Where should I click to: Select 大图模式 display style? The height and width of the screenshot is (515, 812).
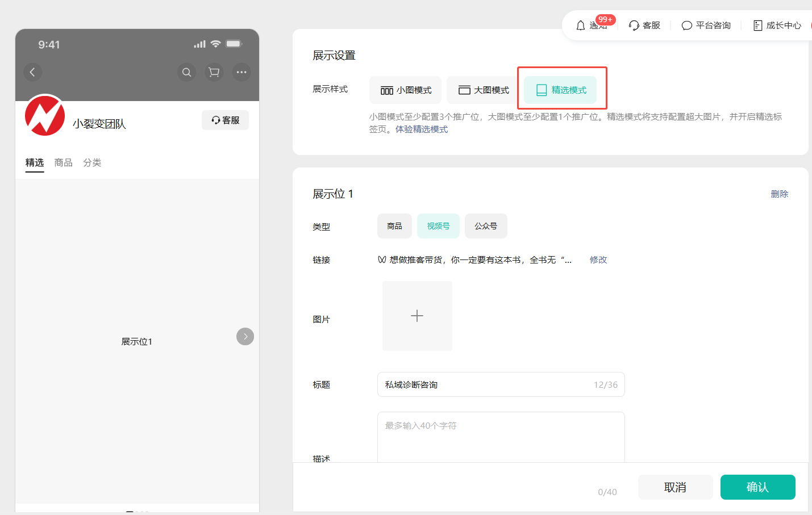tap(484, 90)
